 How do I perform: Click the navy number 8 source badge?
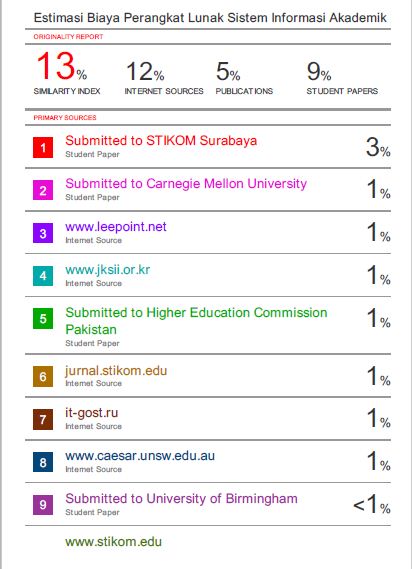click(43, 462)
